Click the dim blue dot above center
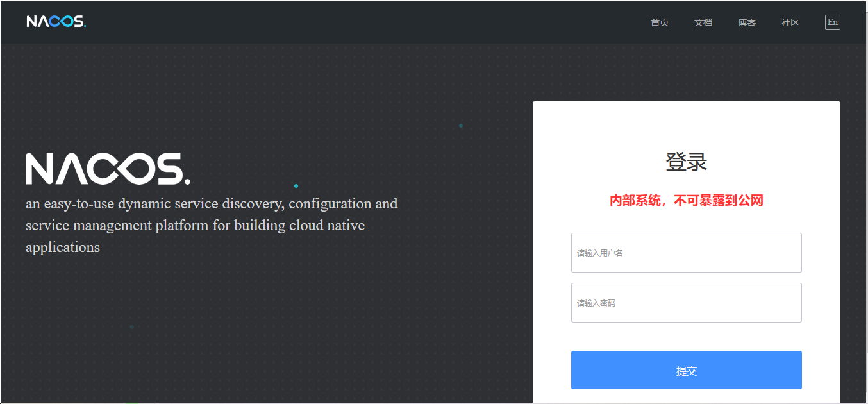This screenshot has height=404, width=868. [x=461, y=126]
